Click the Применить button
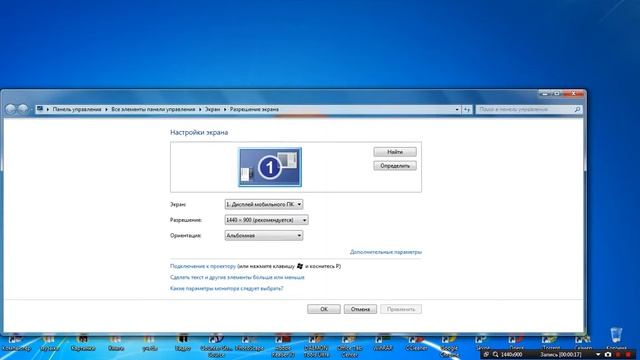640x360 pixels. (401, 309)
